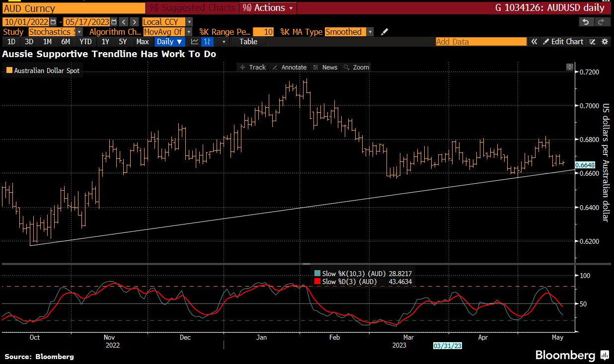Click the Slow %K legend color box
Screen dimensions: 614x364
(x=317, y=273)
